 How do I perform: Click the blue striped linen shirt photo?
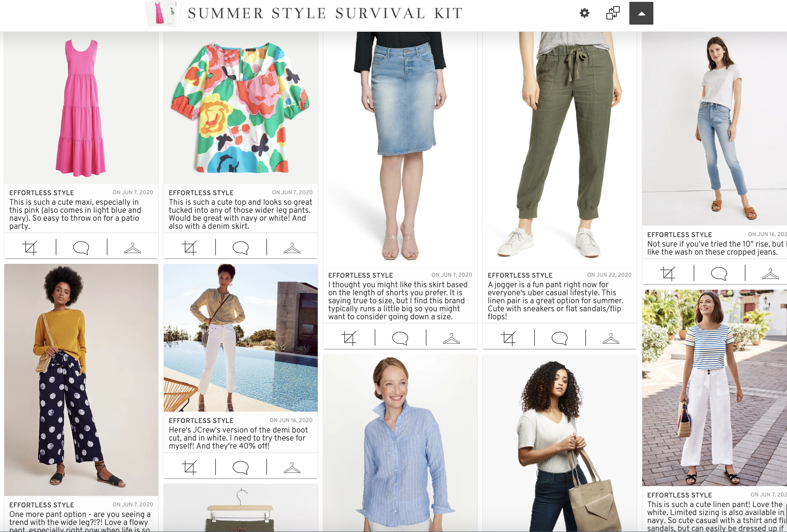point(400,443)
